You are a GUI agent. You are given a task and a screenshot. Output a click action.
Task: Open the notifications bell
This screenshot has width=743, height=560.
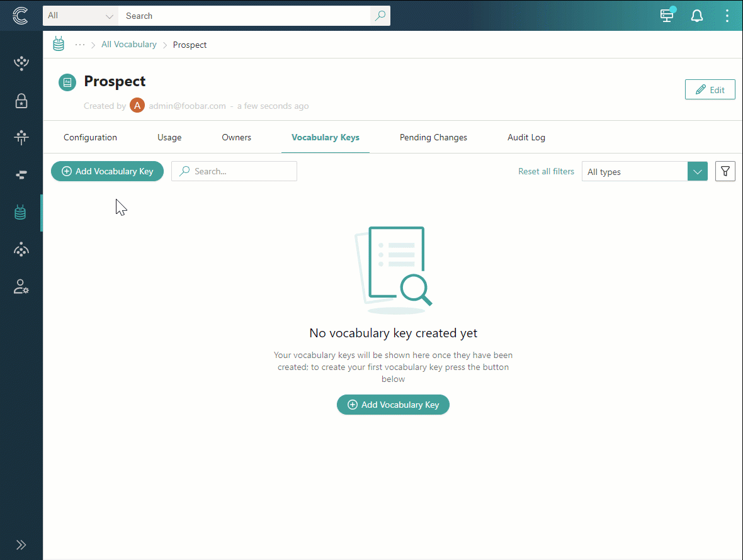point(696,16)
